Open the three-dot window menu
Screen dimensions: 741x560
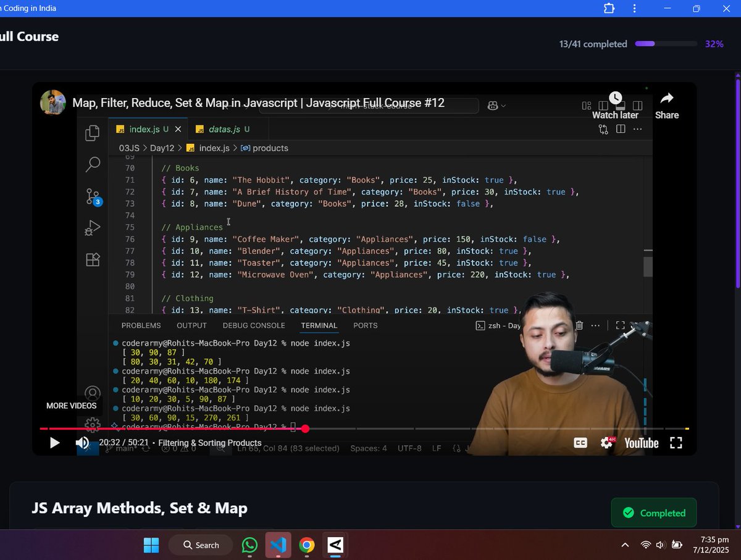tap(635, 9)
